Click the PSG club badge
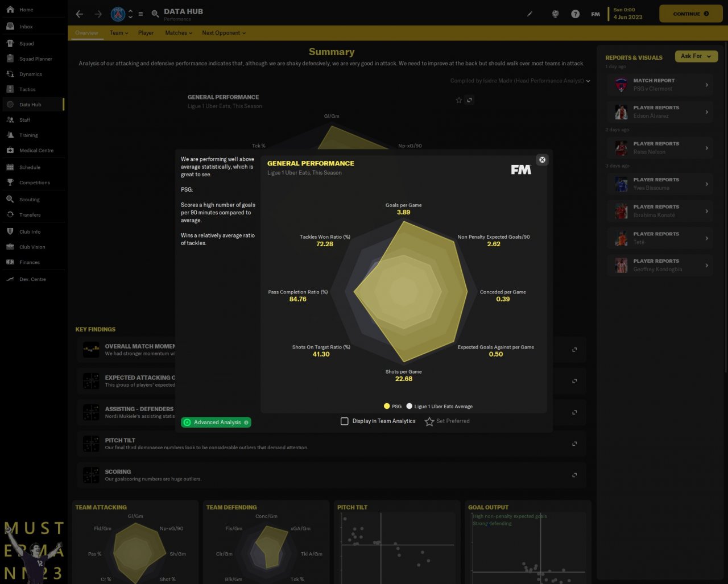The height and width of the screenshot is (584, 728). 118,14
